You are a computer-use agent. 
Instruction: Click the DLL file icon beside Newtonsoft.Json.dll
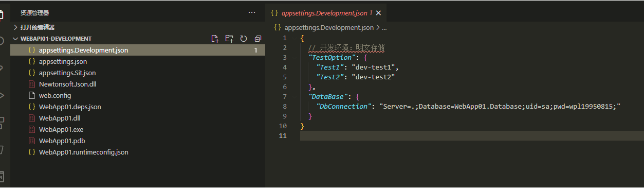point(32,84)
